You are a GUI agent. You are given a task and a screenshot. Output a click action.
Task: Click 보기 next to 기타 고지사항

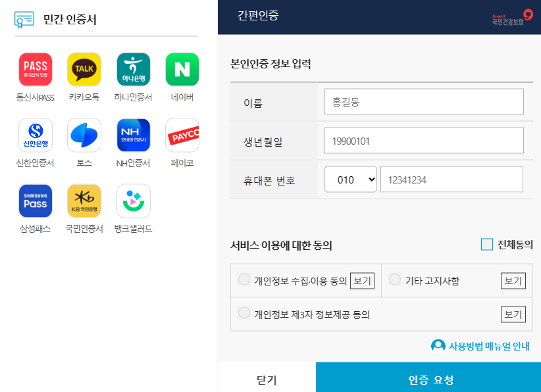coord(513,281)
